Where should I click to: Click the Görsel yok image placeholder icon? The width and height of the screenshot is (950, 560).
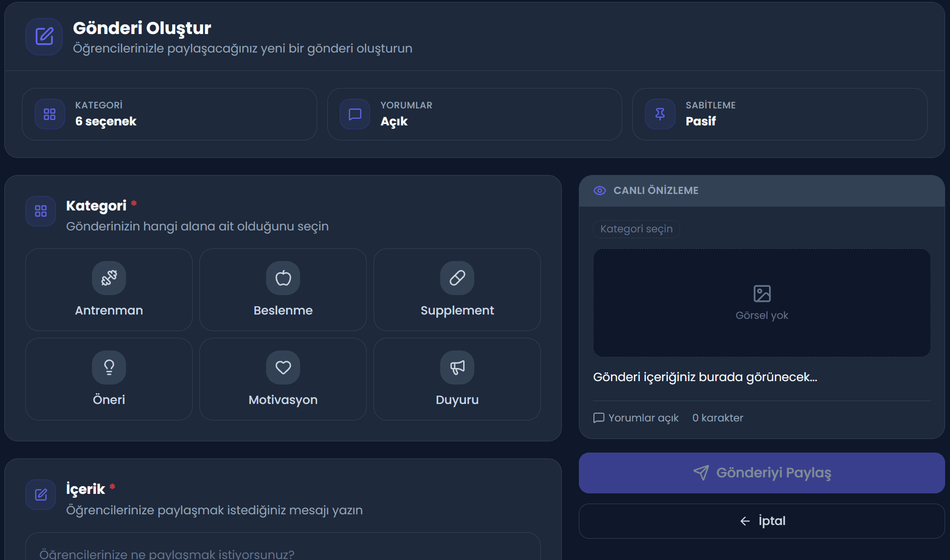[x=762, y=294]
